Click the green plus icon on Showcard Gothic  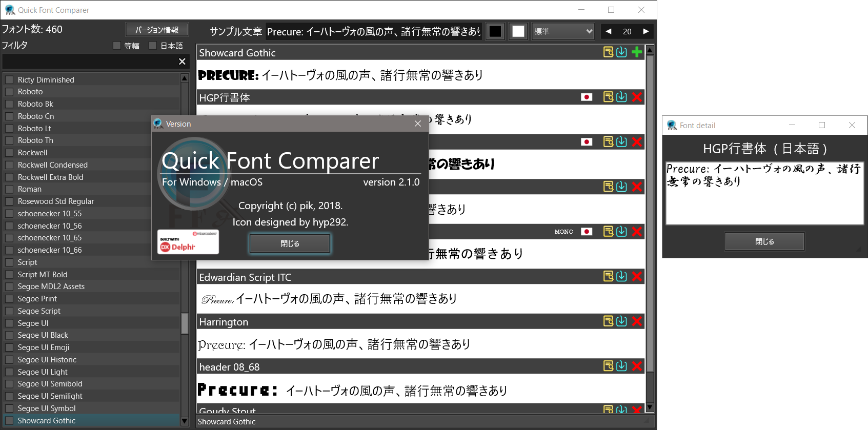coord(637,52)
